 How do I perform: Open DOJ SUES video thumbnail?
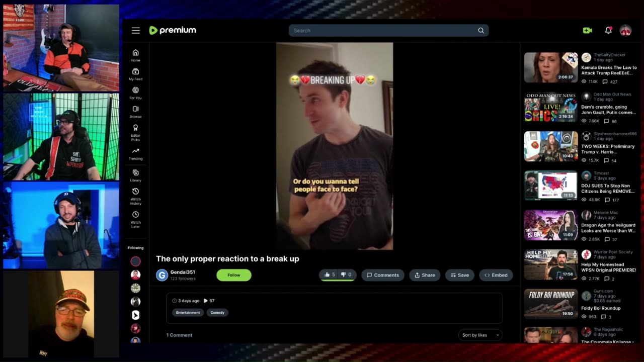click(551, 186)
